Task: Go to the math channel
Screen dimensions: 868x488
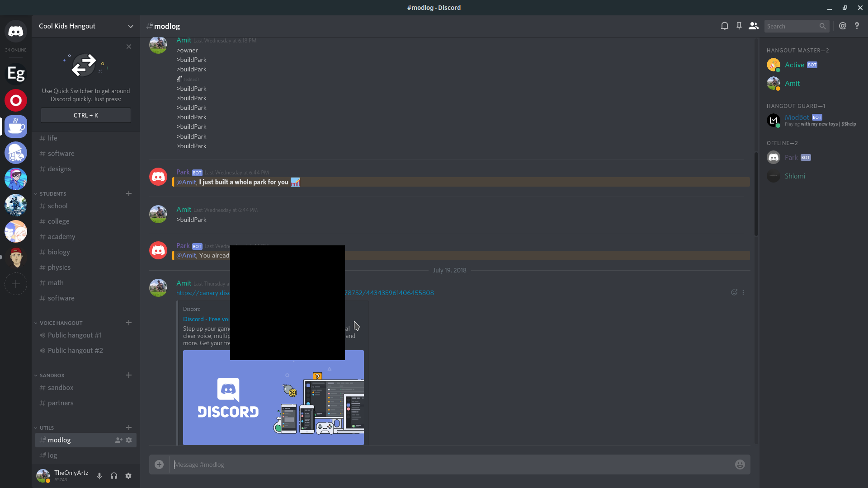Action: (86, 283)
